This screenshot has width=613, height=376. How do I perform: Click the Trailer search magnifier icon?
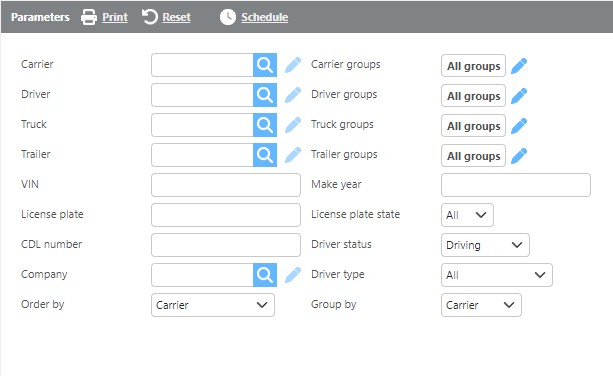(265, 155)
